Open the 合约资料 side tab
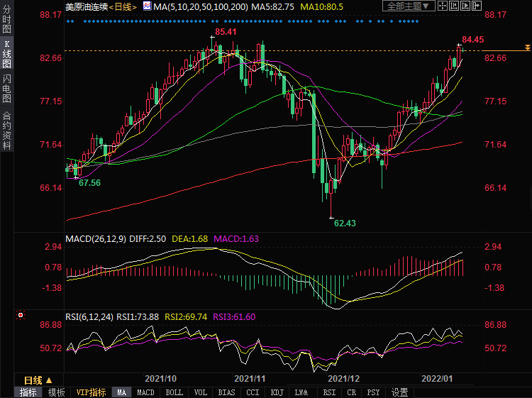The image size is (532, 398). [x=6, y=130]
